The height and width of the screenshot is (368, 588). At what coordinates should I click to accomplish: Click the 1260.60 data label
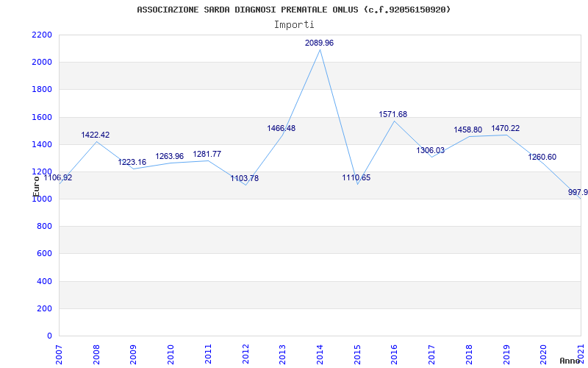tap(542, 157)
